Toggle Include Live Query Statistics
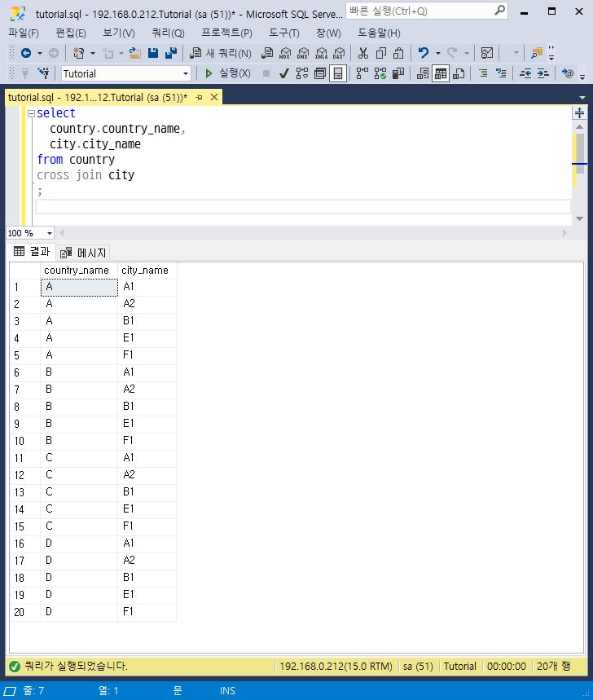The height and width of the screenshot is (700, 593). coord(380,73)
